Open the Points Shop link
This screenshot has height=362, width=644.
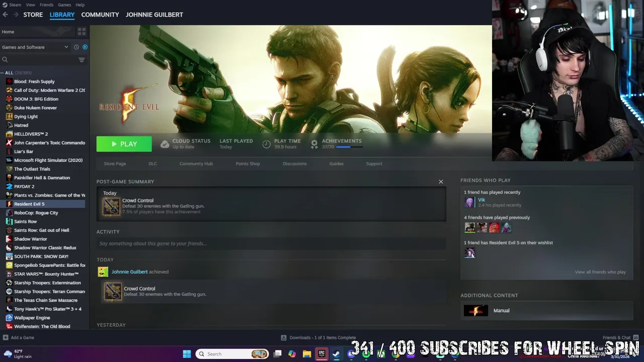[248, 163]
